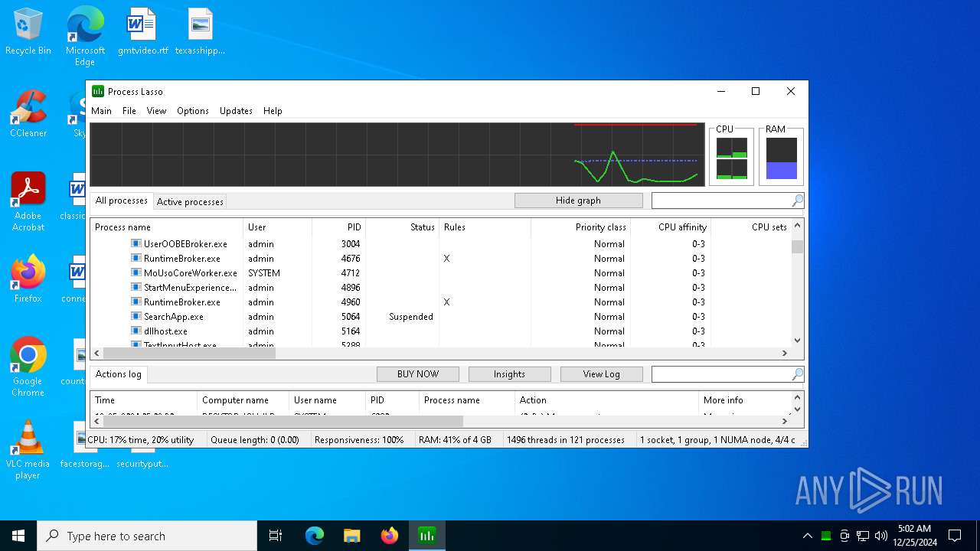The width and height of the screenshot is (980, 551).
Task: Sort by CPU affinity column
Action: [671, 227]
